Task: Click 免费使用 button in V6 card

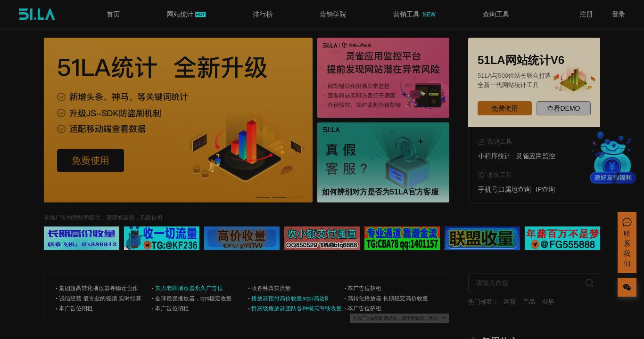Action: tap(504, 108)
